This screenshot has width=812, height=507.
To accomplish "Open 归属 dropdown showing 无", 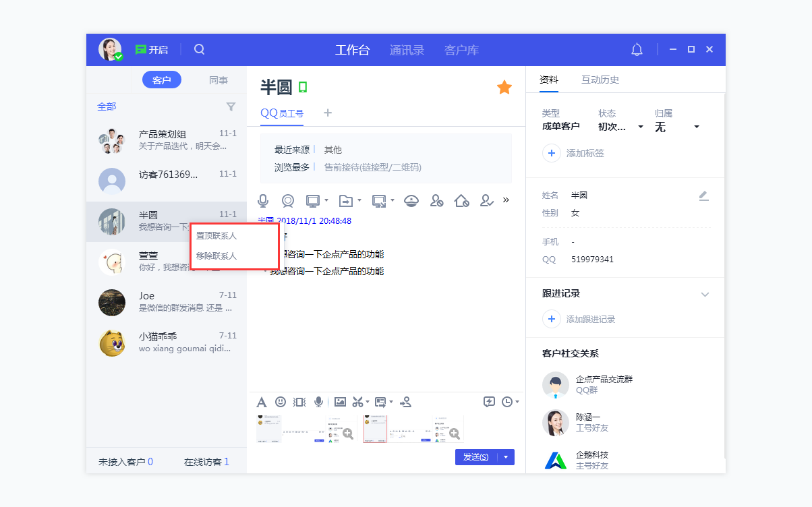I will 677,127.
